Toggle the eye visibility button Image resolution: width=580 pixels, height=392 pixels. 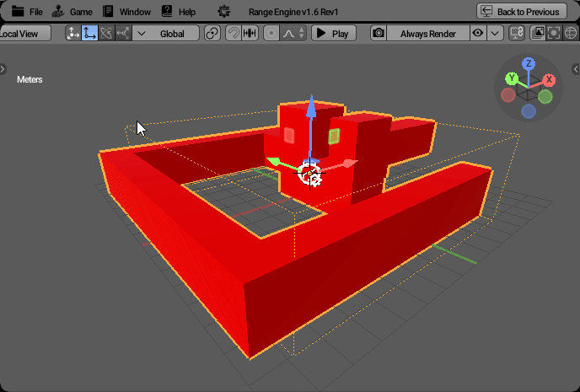pyautogui.click(x=478, y=34)
